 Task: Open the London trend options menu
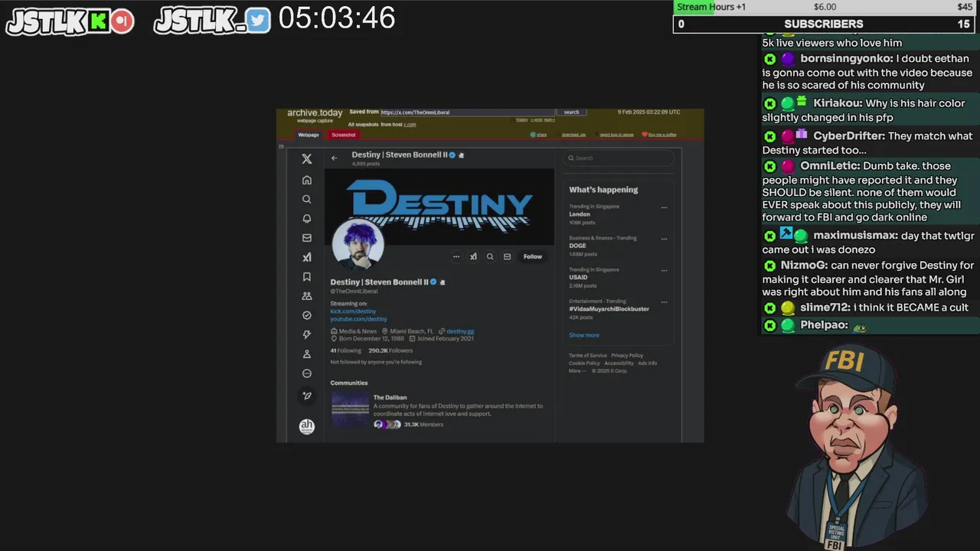click(664, 207)
